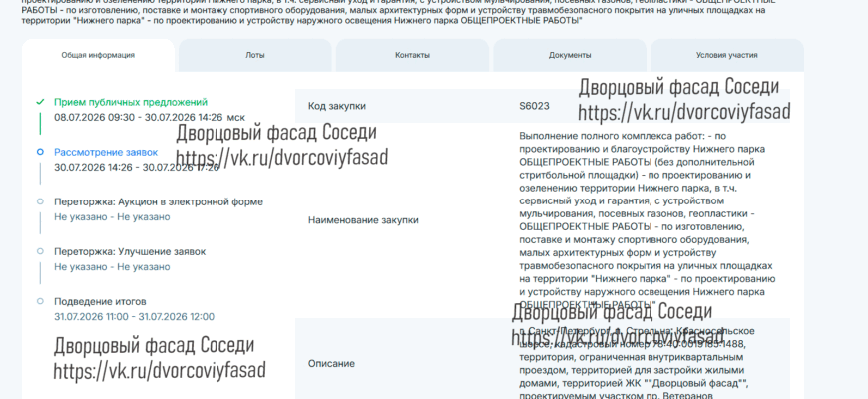
Task: Click the date range 08.07.2026 09:30 - 30.07.2026 14:26
Action: click(x=139, y=118)
